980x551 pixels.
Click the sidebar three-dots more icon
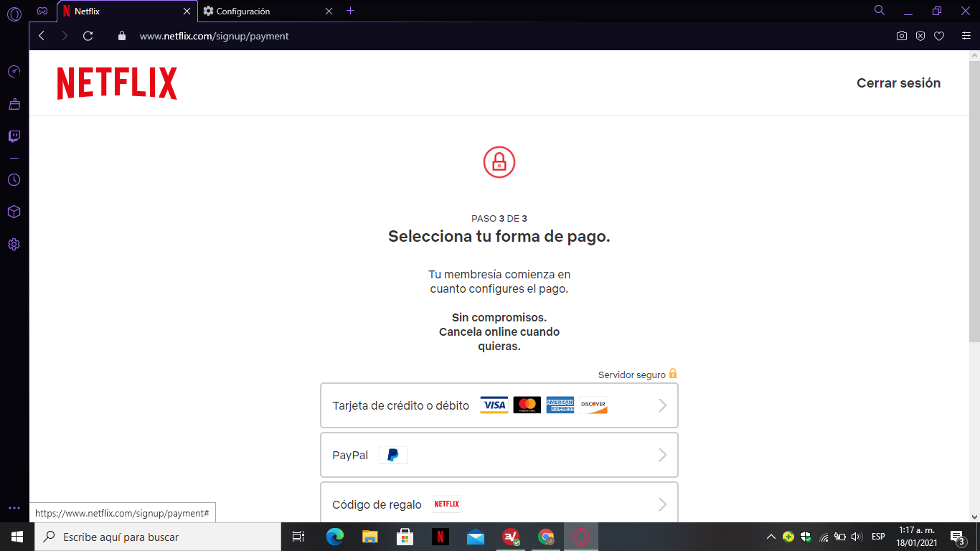(x=14, y=508)
